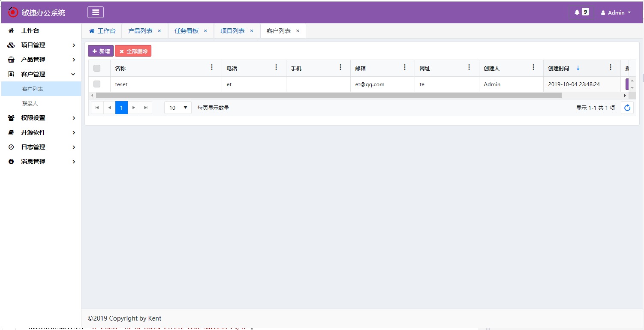Click the 开源软件 book icon

click(11, 132)
